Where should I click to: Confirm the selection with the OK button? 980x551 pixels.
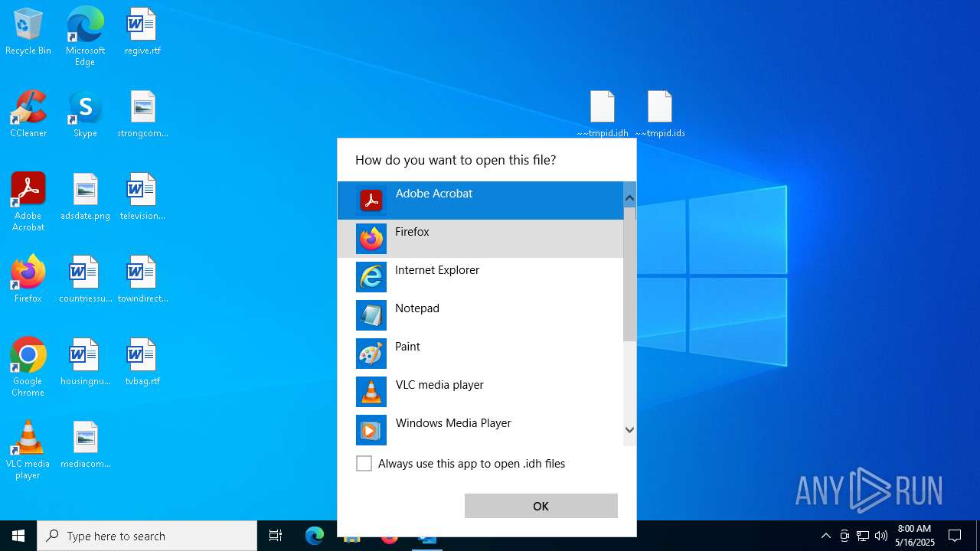click(x=541, y=506)
